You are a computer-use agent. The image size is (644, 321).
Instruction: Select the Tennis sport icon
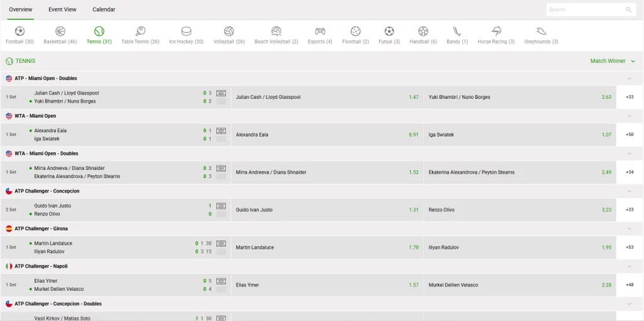point(99,31)
